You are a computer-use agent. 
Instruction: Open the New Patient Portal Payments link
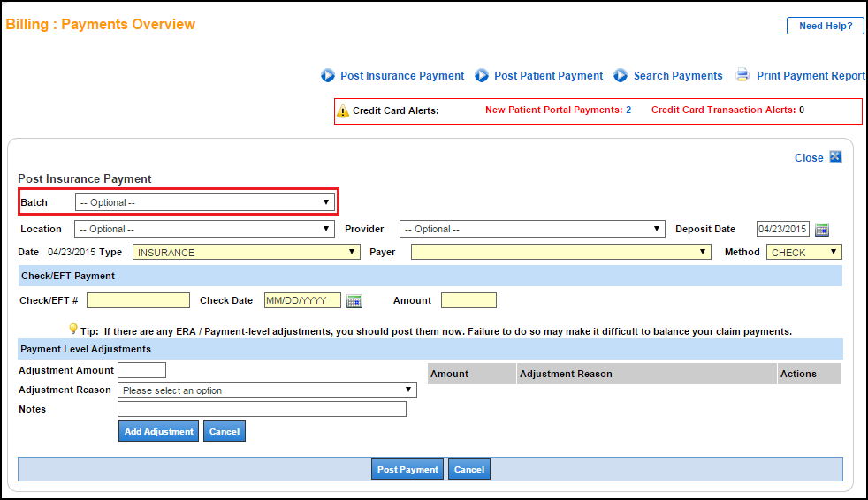(x=558, y=110)
